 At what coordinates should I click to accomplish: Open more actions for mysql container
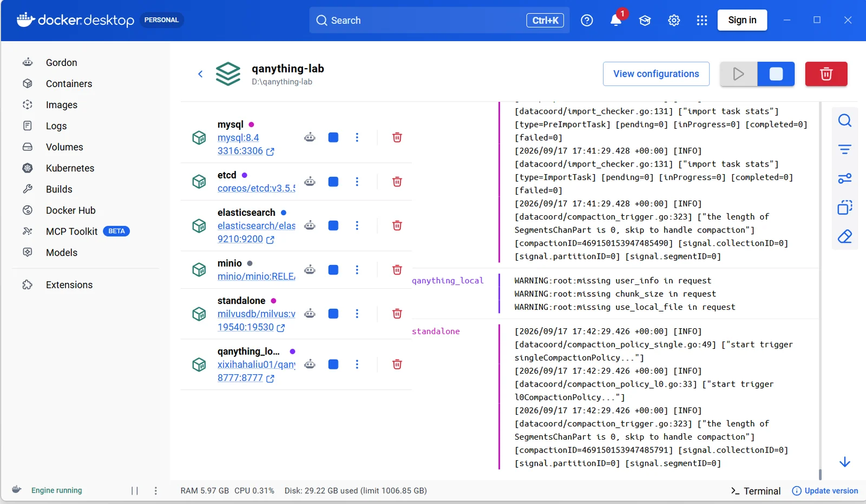357,137
